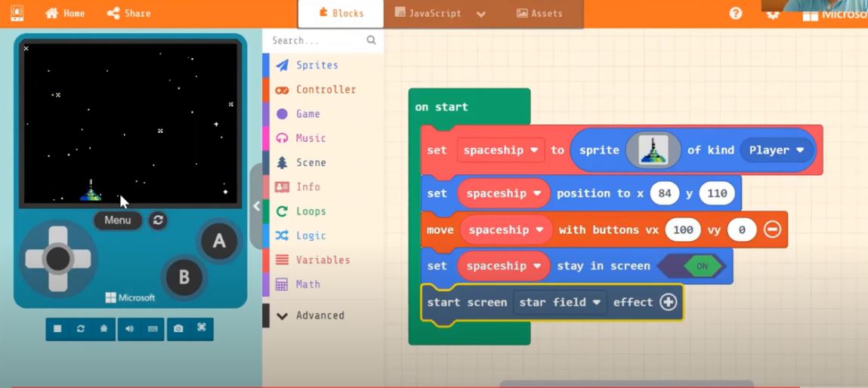868x388 pixels.
Task: Click the simulator directional pad
Action: 57,258
